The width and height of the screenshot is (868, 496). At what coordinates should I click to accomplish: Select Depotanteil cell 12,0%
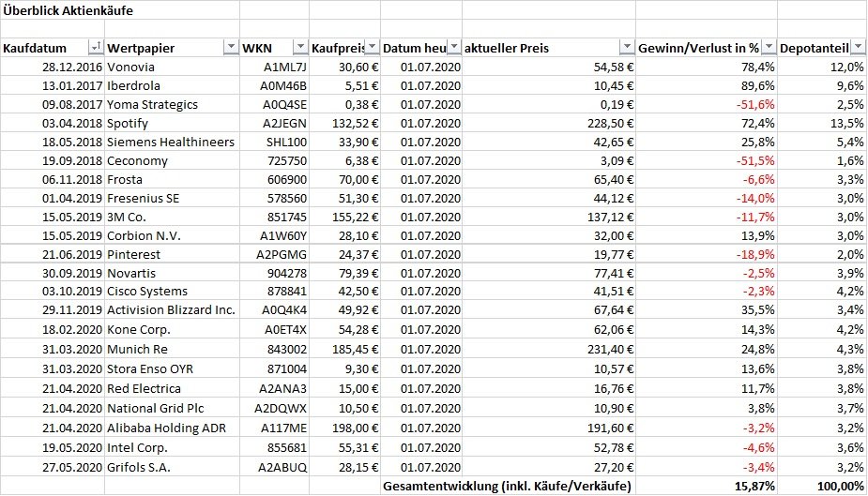(822, 67)
